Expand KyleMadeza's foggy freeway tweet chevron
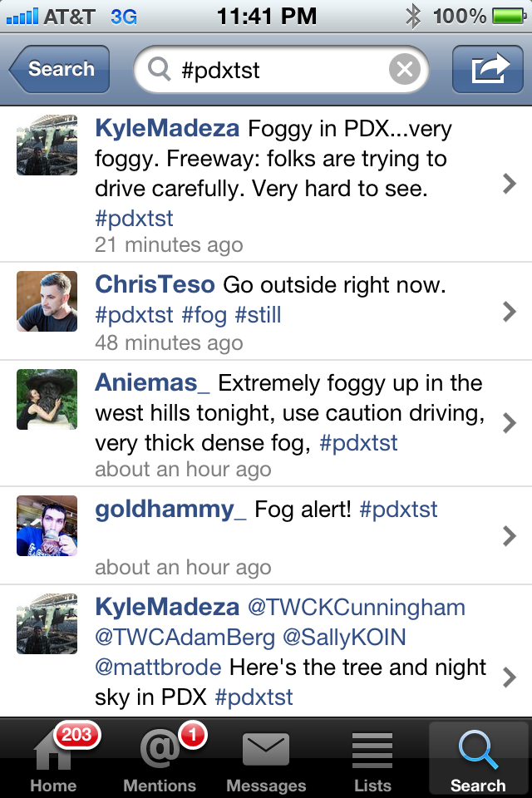 [x=510, y=185]
